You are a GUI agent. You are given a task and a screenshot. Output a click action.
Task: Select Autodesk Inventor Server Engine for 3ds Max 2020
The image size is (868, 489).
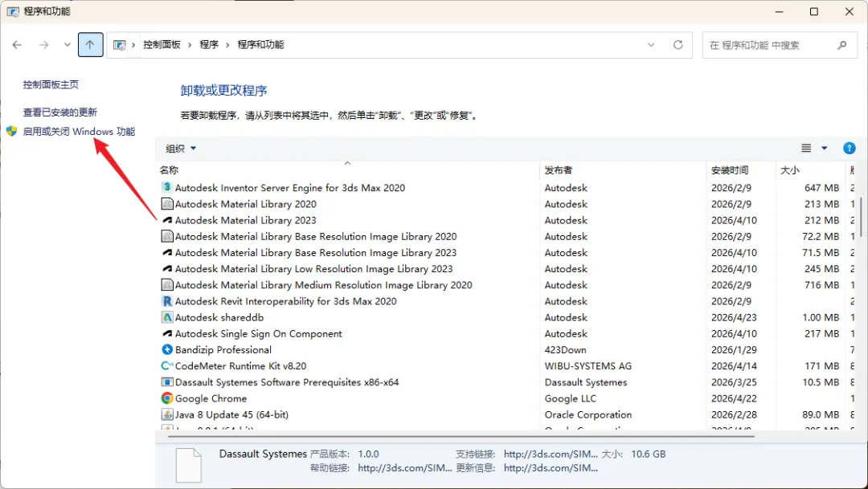[289, 188]
